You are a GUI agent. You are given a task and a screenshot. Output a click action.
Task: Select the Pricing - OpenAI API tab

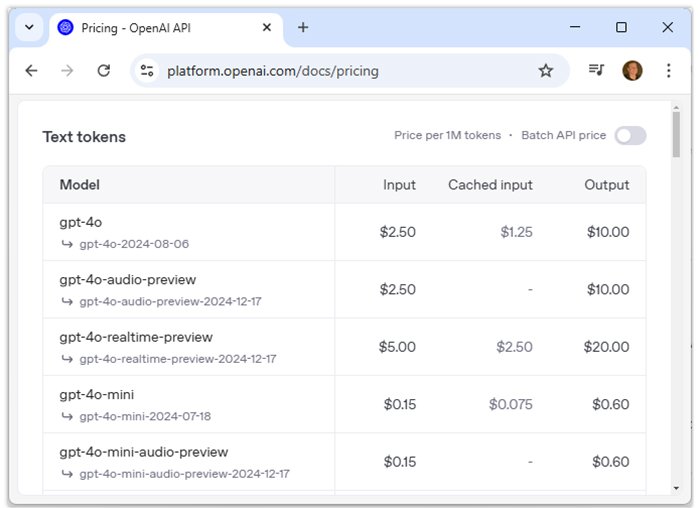click(166, 28)
